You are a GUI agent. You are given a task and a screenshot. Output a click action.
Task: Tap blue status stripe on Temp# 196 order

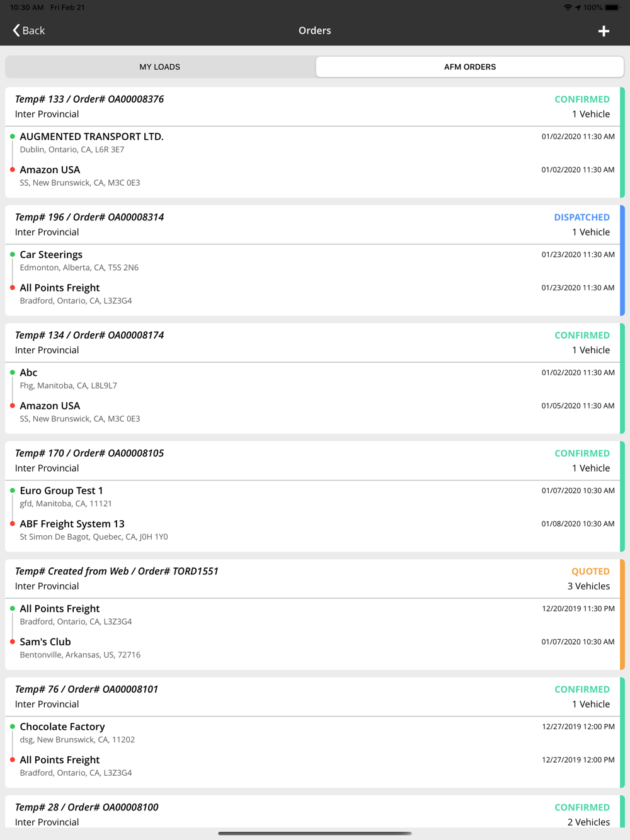[x=622, y=261]
